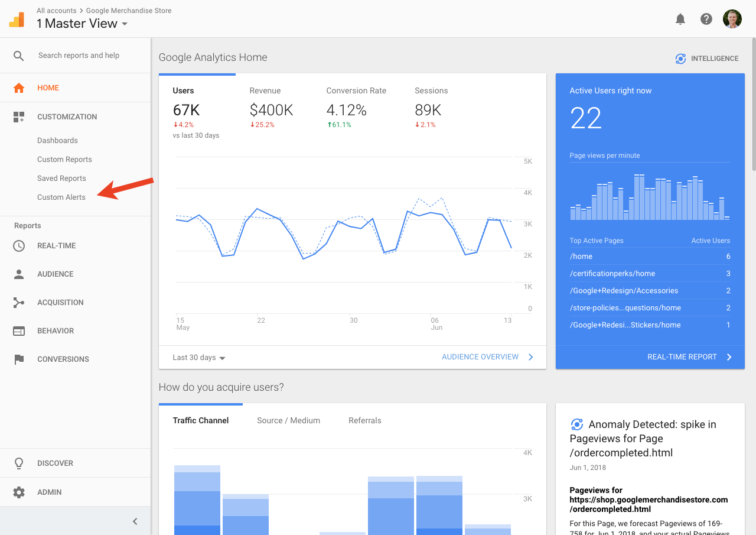The height and width of the screenshot is (535, 756).
Task: Click the All accounts breadcrumb
Action: click(57, 11)
